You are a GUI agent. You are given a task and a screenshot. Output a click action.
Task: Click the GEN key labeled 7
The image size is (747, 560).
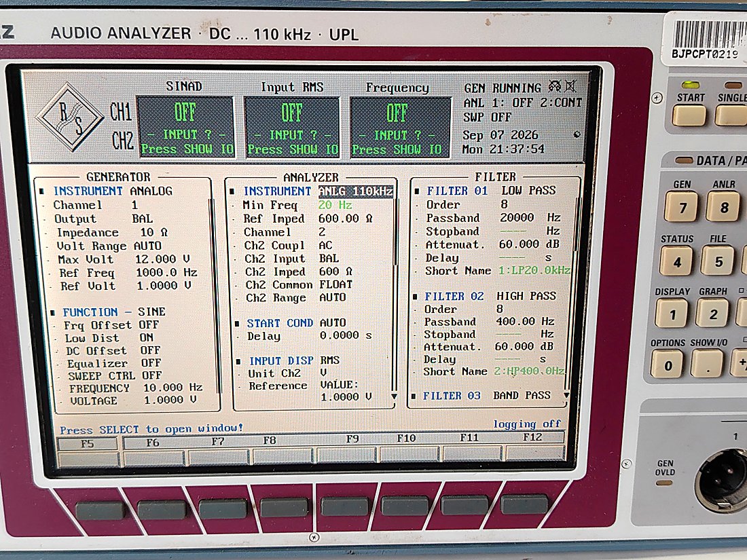click(682, 207)
